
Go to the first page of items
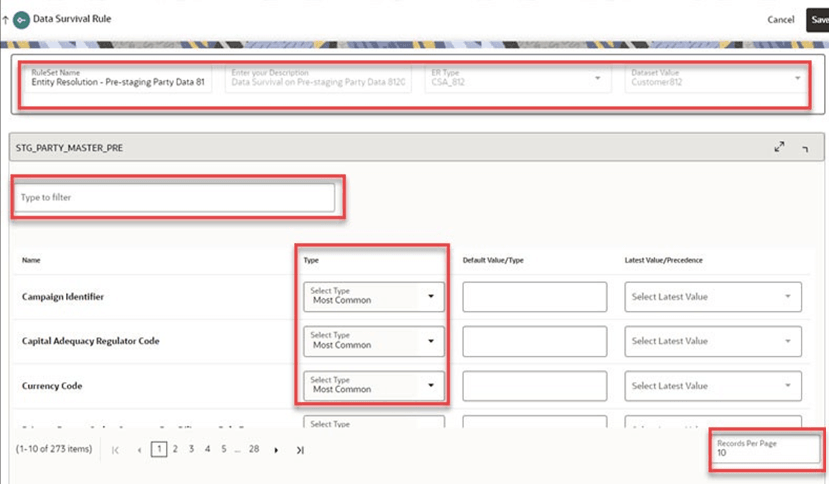(x=115, y=450)
